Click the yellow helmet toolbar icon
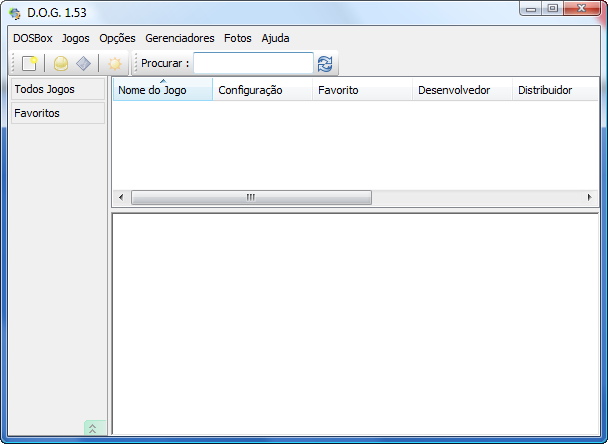 (61, 63)
